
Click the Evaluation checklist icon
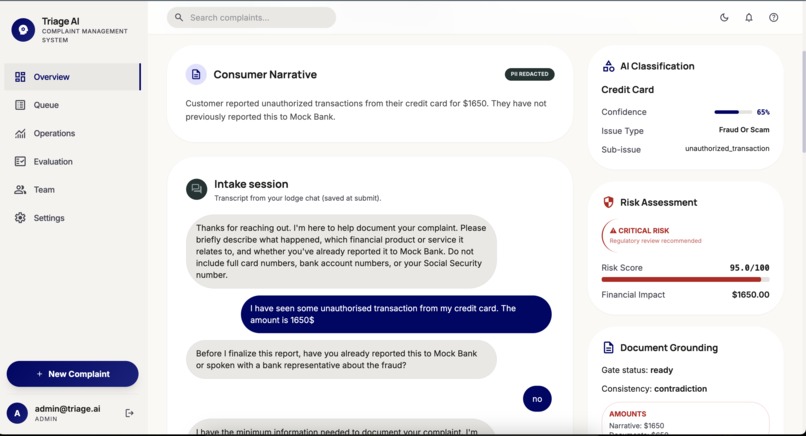pyautogui.click(x=20, y=161)
